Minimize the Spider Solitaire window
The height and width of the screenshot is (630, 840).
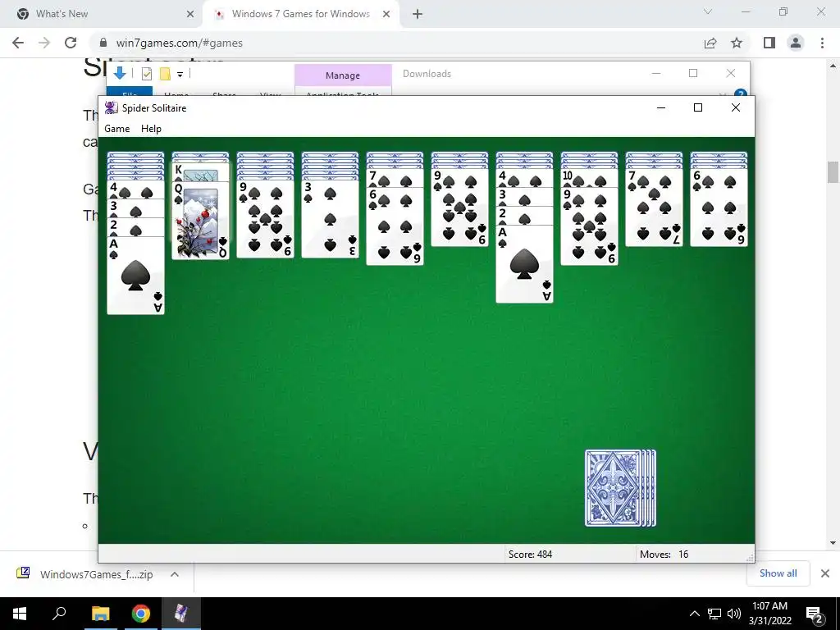click(x=661, y=107)
